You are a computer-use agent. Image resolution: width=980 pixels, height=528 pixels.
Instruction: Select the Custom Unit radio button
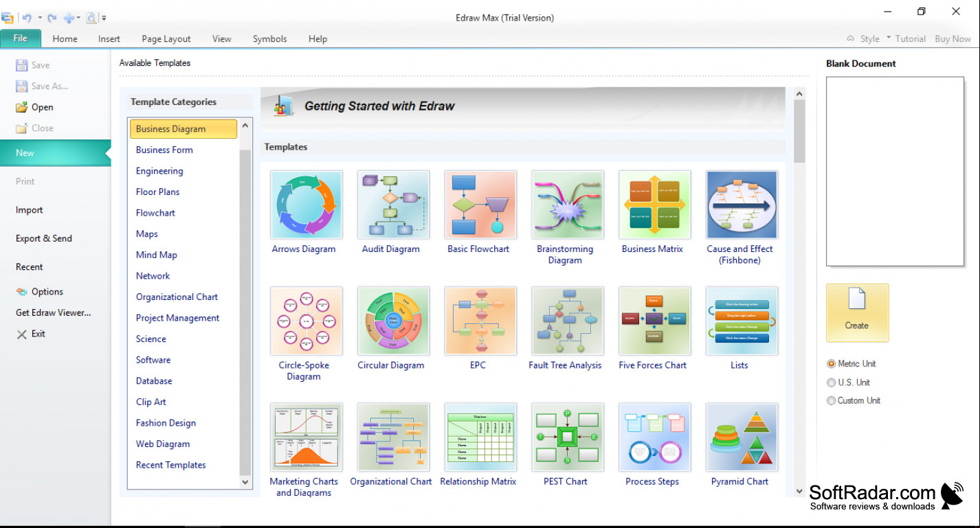click(832, 400)
